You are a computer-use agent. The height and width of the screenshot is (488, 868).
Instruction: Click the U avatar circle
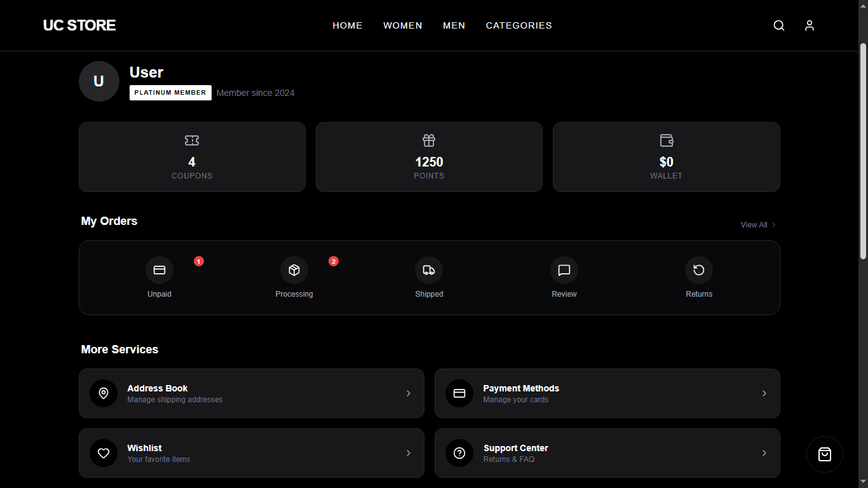coord(99,81)
